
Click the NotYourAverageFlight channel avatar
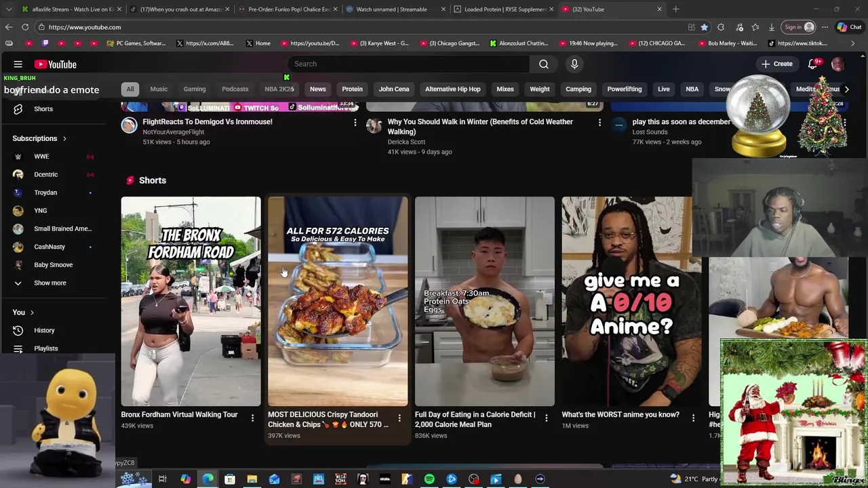pos(129,125)
